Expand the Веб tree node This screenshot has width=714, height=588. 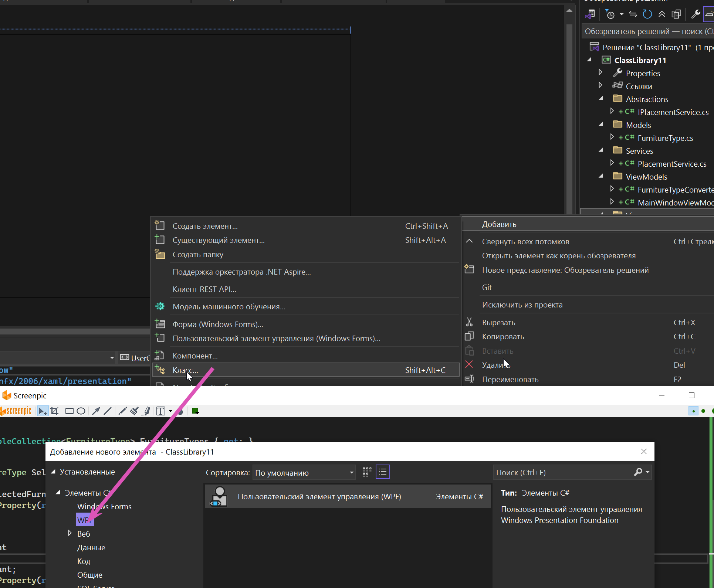(70, 533)
